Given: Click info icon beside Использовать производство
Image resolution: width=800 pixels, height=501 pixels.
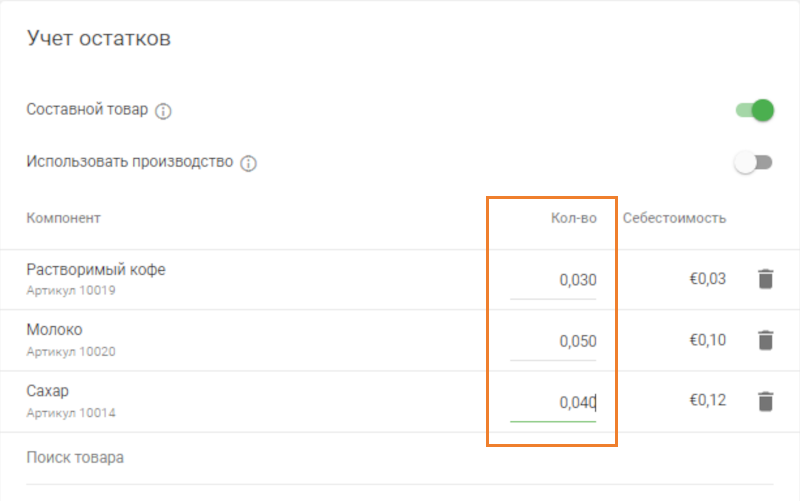Looking at the screenshot, I should (249, 163).
